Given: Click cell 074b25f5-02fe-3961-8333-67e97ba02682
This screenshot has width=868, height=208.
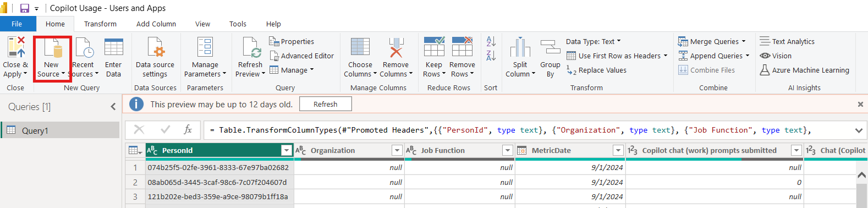Looking at the screenshot, I should 219,167.
